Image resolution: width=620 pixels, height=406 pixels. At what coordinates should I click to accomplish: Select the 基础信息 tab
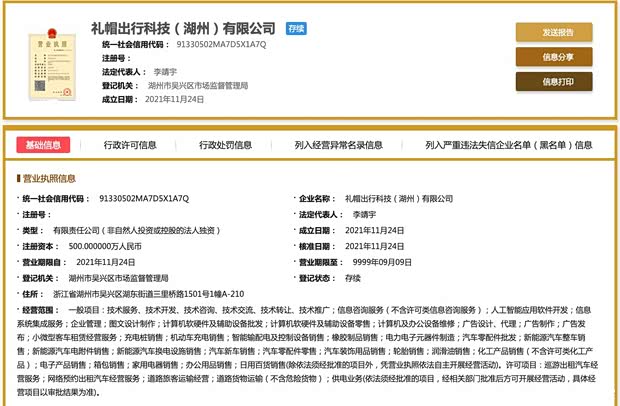pos(42,145)
